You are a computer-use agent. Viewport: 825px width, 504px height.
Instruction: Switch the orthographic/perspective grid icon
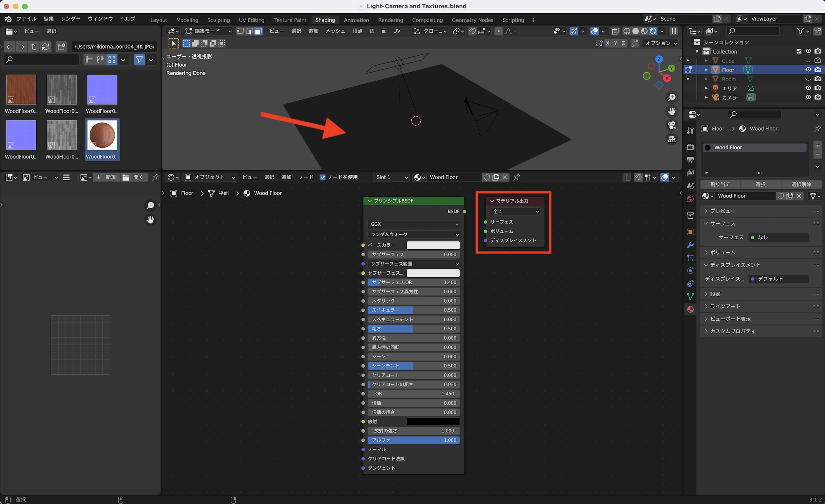672,139
